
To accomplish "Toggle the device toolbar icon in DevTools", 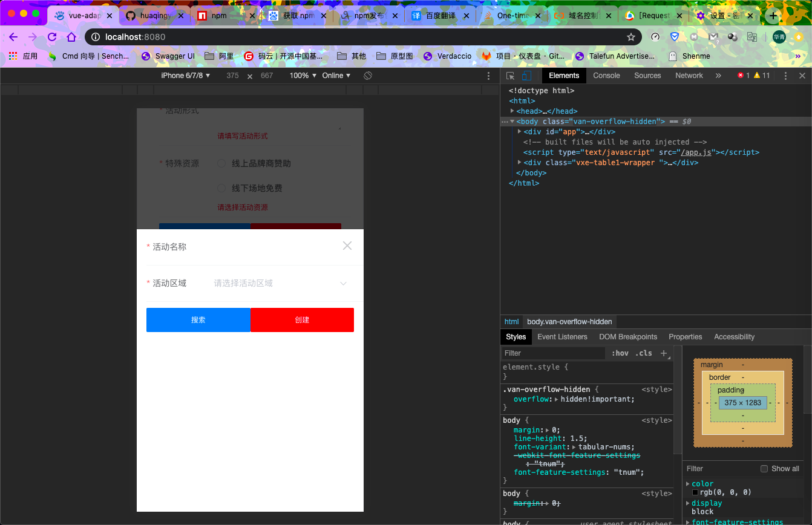I will pos(526,76).
